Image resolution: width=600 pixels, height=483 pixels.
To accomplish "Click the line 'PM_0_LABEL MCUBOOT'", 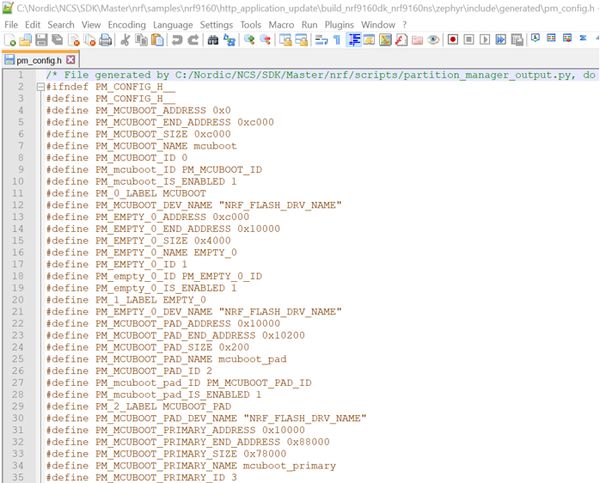I will (126, 193).
